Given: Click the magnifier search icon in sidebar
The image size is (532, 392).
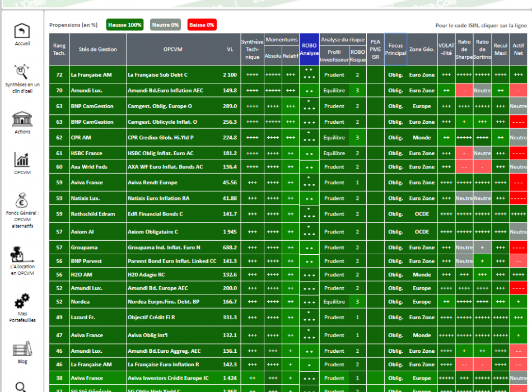Looking at the screenshot, I should [21, 387].
